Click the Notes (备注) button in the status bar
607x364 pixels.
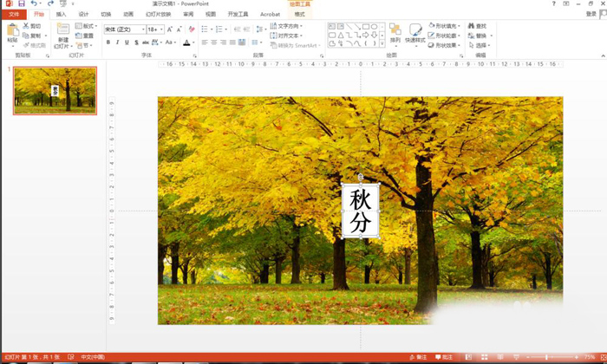pos(420,357)
